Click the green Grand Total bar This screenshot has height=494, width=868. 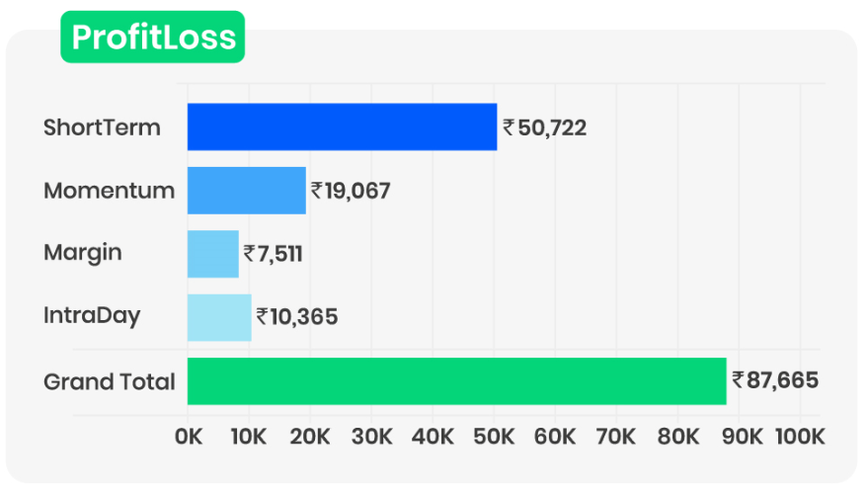point(456,381)
